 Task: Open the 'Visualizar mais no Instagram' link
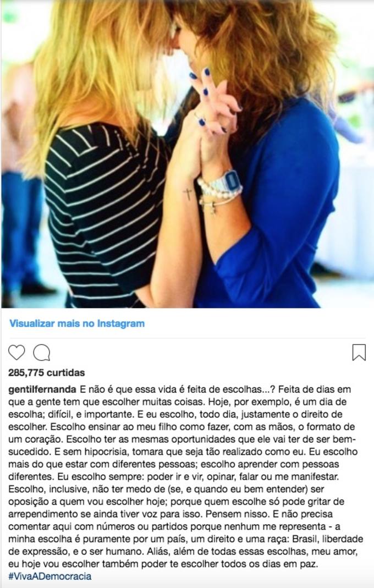[77, 323]
